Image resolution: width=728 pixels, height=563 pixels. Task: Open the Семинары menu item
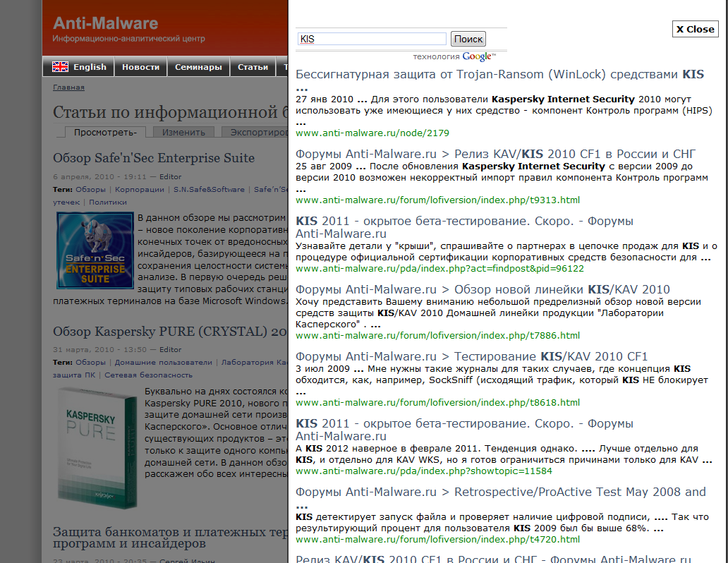198,67
